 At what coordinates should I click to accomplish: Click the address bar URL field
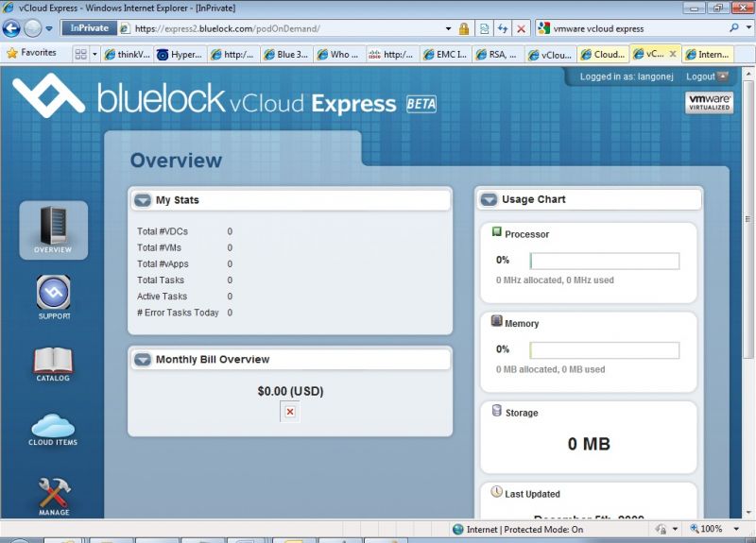pyautogui.click(x=282, y=28)
